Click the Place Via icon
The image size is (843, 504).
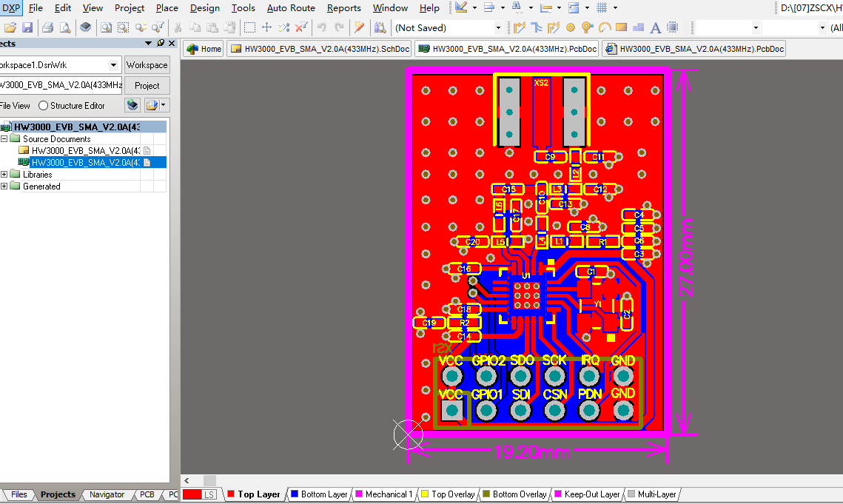(587, 27)
